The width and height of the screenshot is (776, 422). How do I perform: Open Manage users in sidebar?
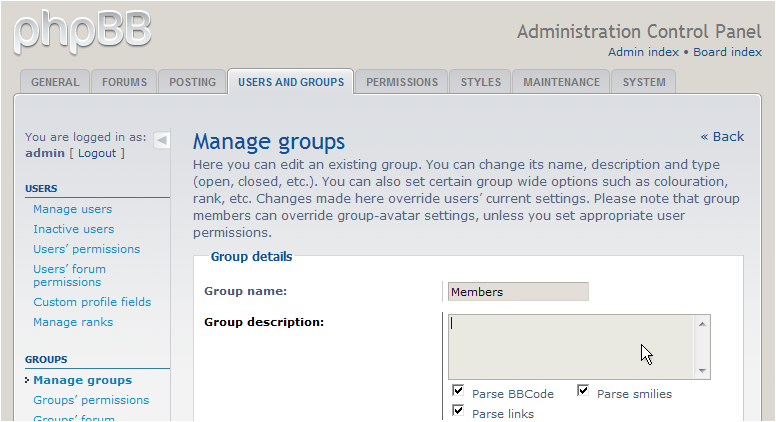point(72,209)
